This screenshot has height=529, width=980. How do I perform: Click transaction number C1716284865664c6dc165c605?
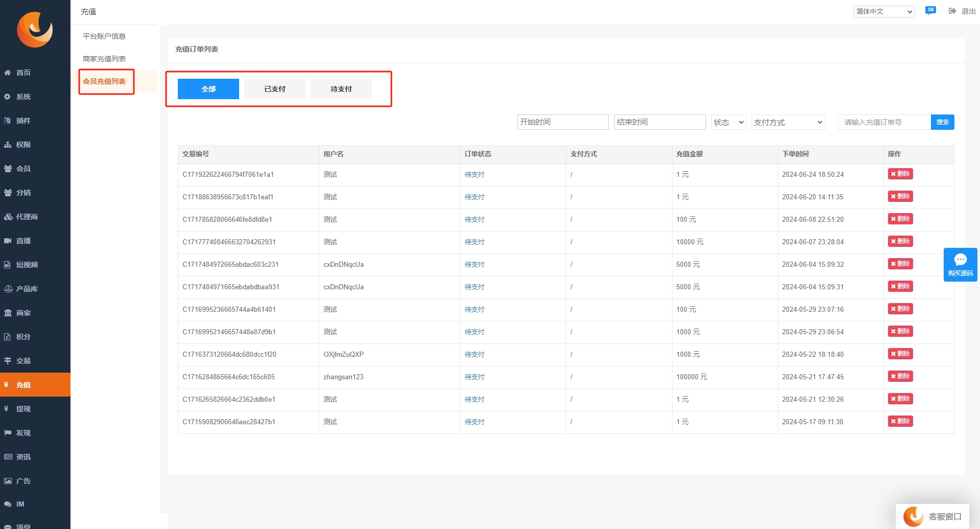pyautogui.click(x=228, y=377)
